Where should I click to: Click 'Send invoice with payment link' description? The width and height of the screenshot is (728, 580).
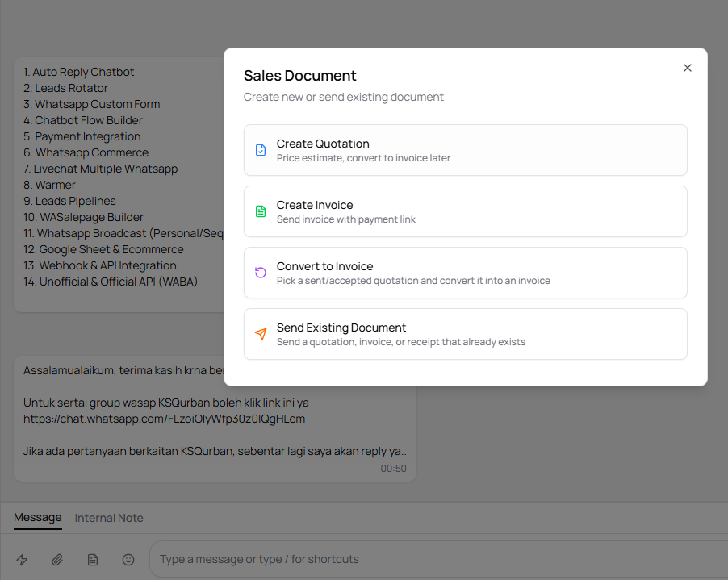click(346, 219)
